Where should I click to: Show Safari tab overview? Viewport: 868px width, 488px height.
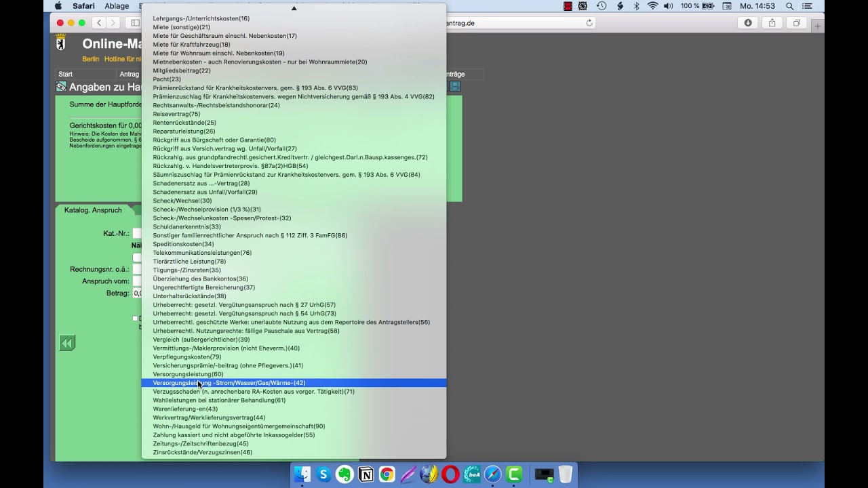click(797, 22)
